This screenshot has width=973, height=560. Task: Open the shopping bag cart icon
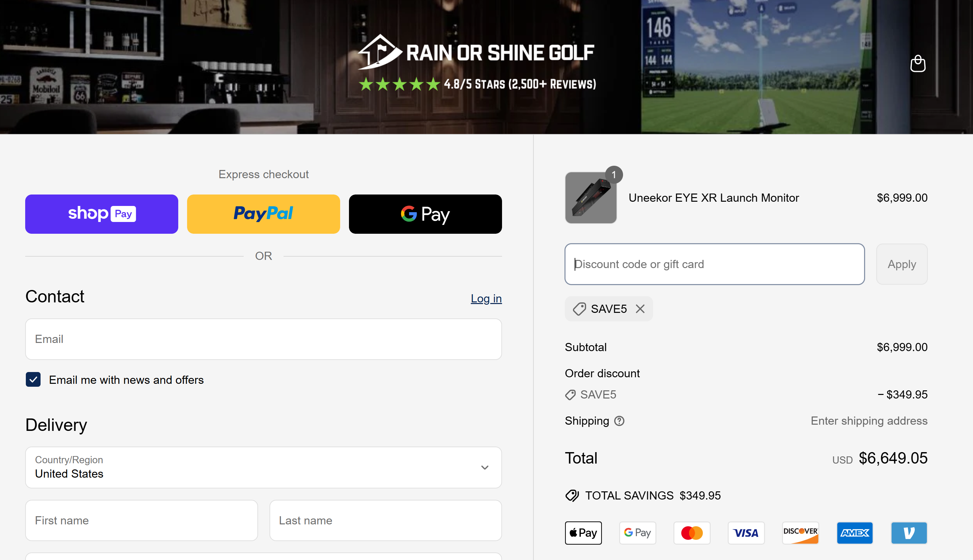coord(918,63)
